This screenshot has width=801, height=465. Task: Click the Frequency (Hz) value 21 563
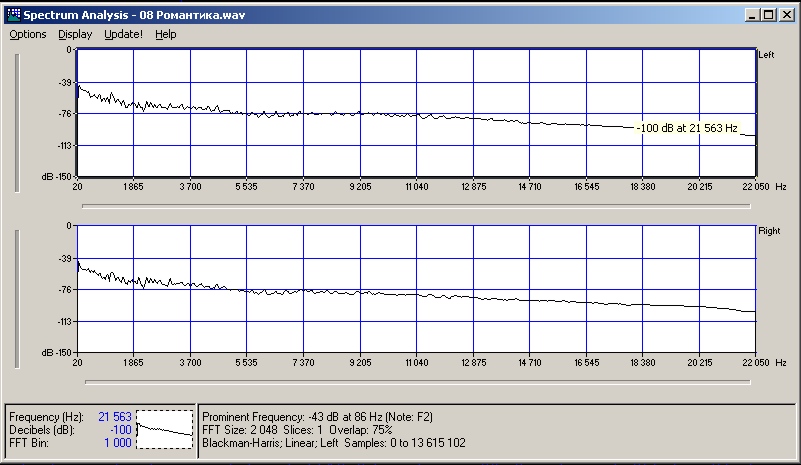(114, 416)
